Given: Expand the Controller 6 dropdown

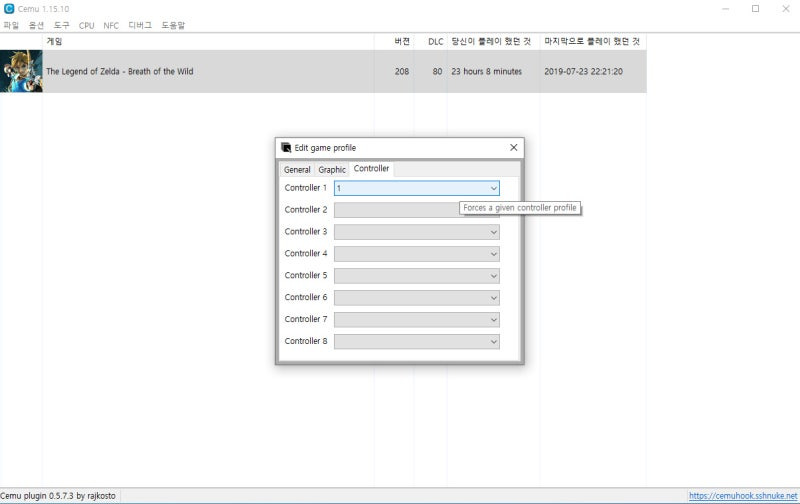Looking at the screenshot, I should point(416,297).
